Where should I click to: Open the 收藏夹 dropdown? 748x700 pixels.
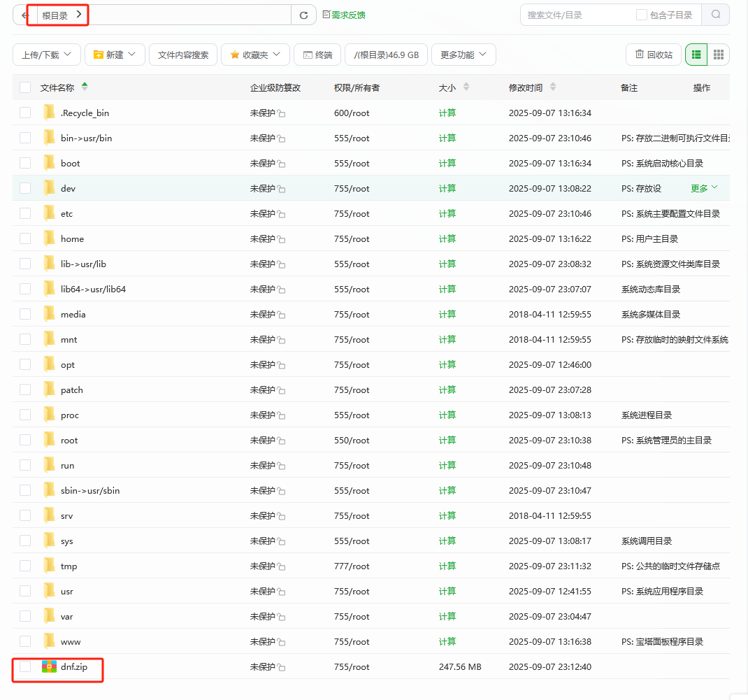[255, 55]
